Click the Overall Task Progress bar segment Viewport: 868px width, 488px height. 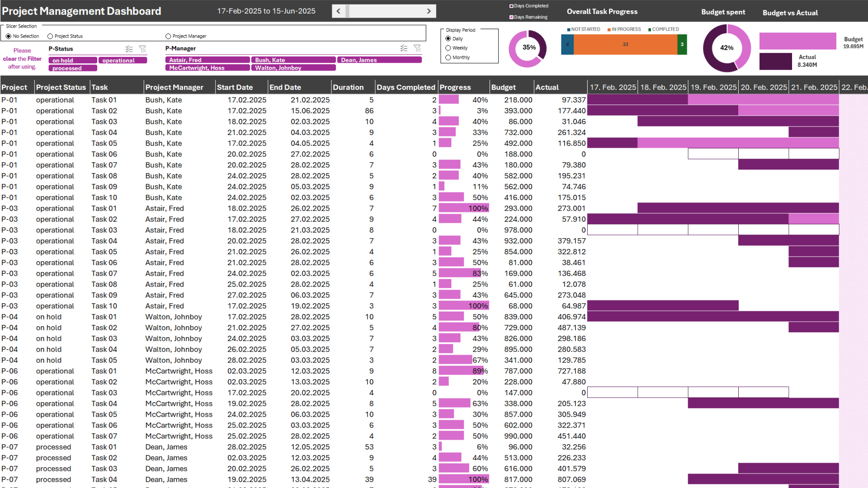(x=625, y=45)
